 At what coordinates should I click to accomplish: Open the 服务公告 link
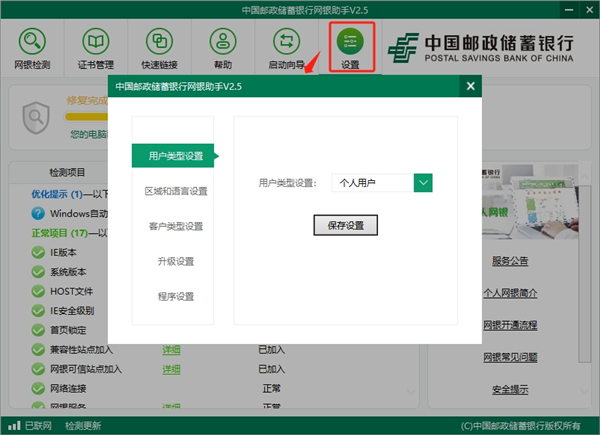pyautogui.click(x=510, y=262)
